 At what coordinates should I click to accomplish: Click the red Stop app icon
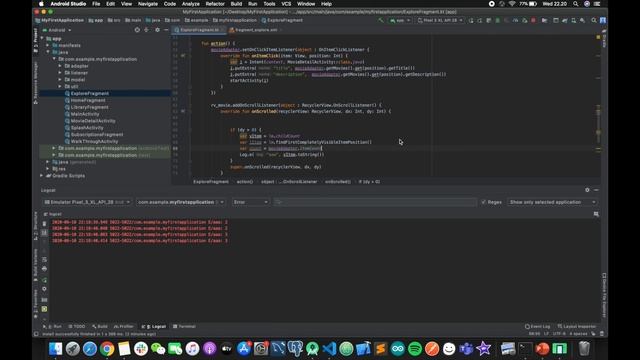coord(533,20)
